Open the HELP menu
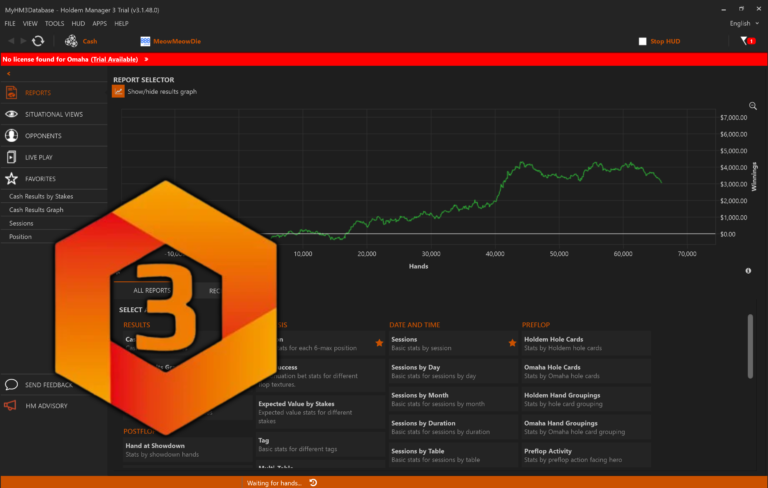This screenshot has width=768, height=488. (121, 24)
